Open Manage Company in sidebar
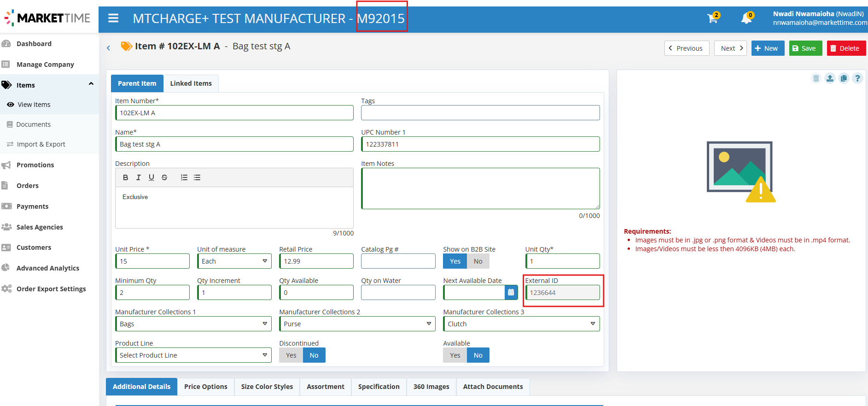 tap(45, 65)
